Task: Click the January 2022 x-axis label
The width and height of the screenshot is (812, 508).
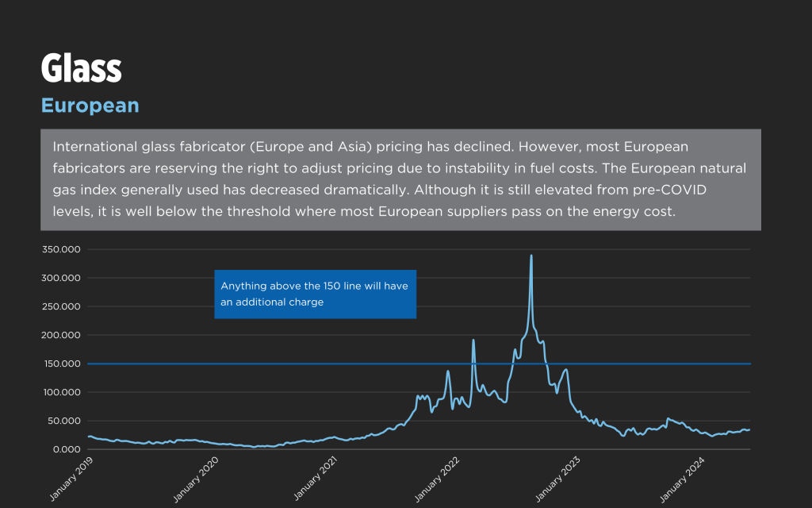Action: (x=438, y=478)
